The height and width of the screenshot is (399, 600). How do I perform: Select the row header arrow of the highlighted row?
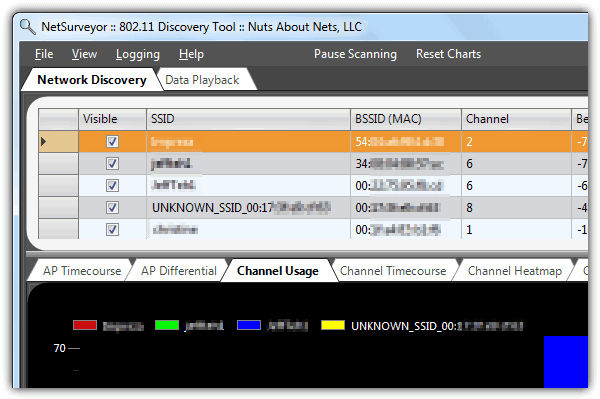pos(59,142)
